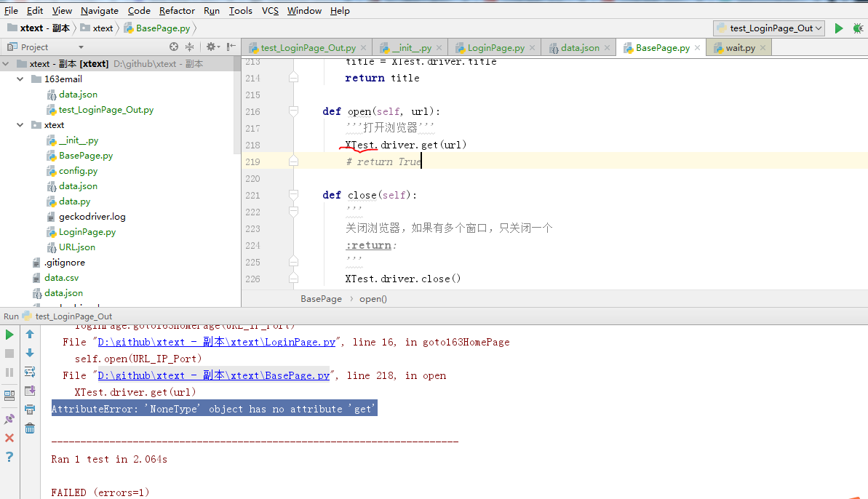Start debugging with the bug icon
The width and height of the screenshot is (868, 499).
coord(858,28)
